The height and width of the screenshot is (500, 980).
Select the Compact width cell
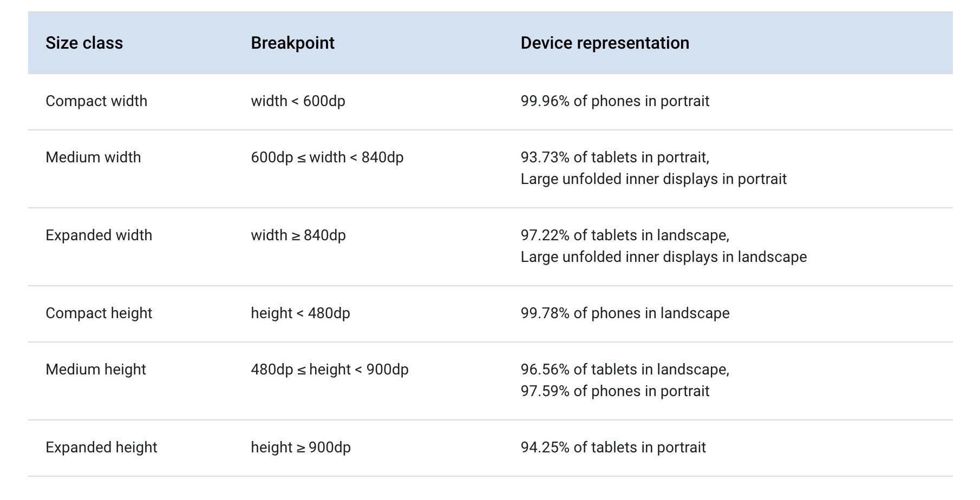[96, 101]
